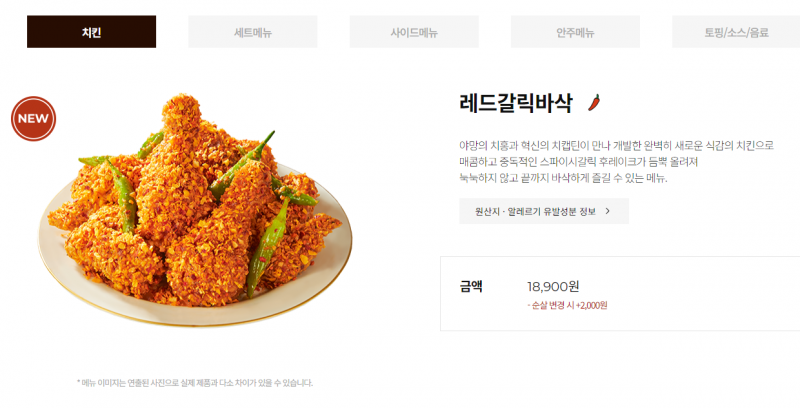
Task: Click the 레드갈릭바삭 product title
Action: click(516, 103)
